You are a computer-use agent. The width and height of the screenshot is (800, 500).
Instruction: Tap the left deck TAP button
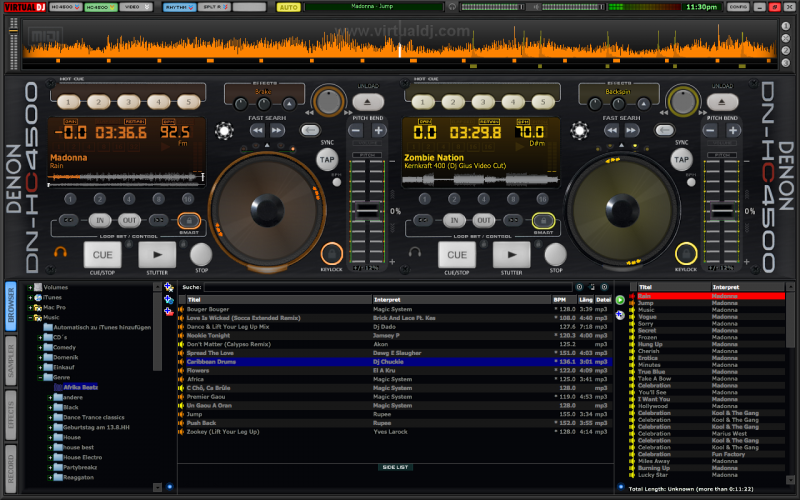pos(327,160)
